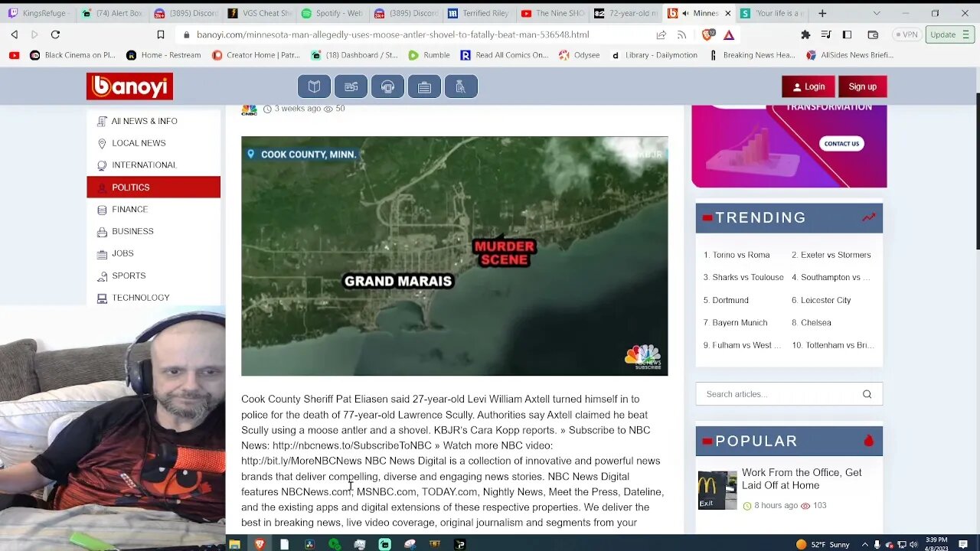Open the fifth banoyi header icon
Viewport: 980px width, 551px height.
(461, 86)
